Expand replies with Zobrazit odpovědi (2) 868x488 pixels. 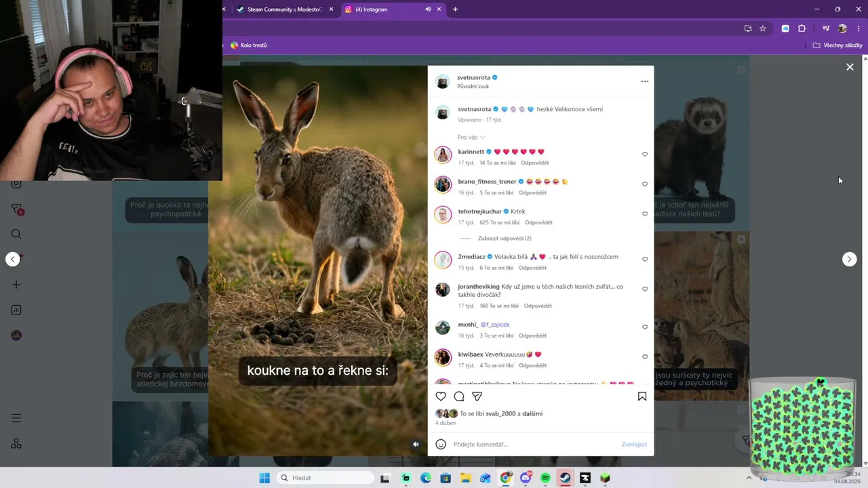505,239
